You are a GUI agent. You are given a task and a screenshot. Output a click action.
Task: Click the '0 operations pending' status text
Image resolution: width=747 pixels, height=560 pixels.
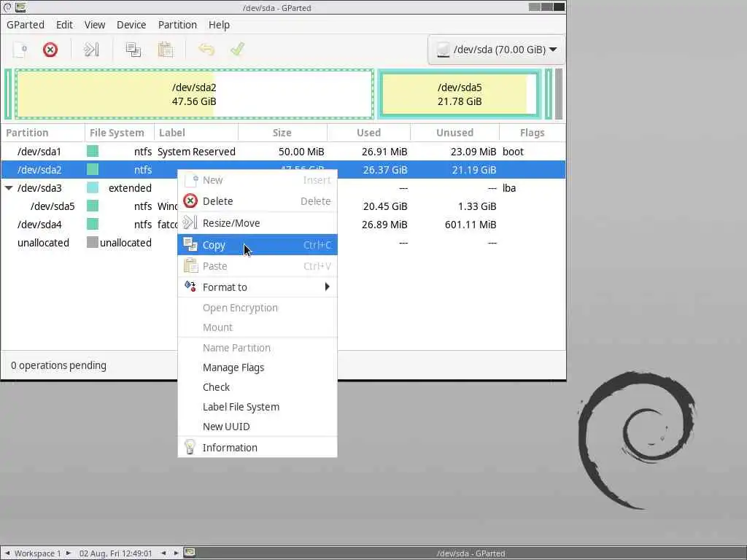[x=58, y=365]
